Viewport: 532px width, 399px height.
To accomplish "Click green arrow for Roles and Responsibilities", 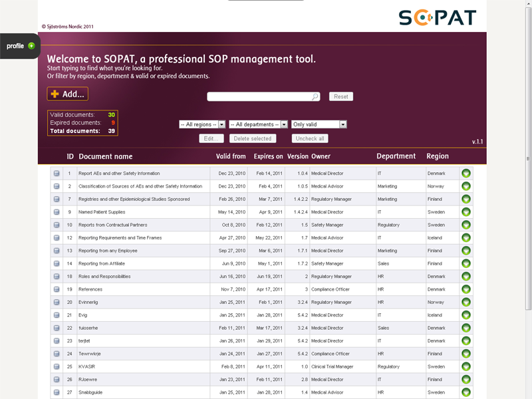I will click(466, 277).
